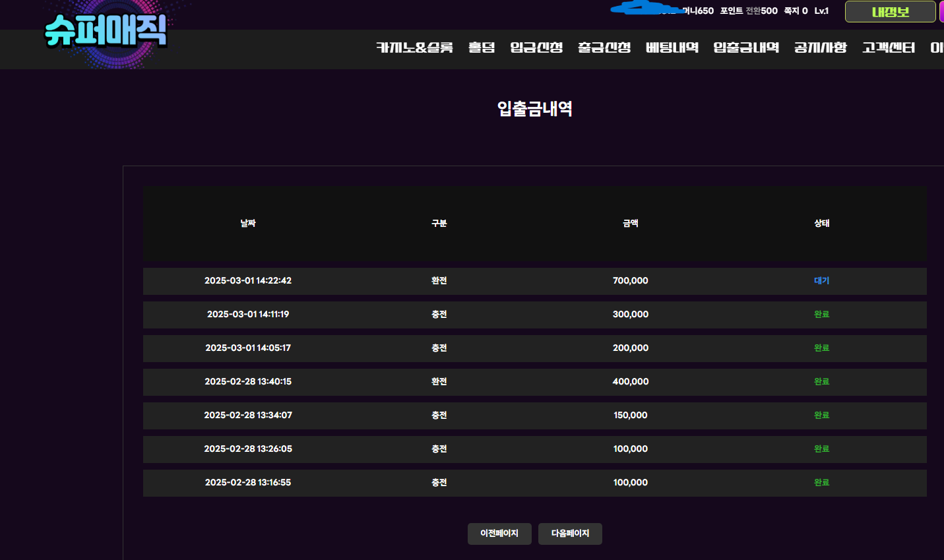
Task: Click the 상태 column header
Action: pyautogui.click(x=821, y=224)
